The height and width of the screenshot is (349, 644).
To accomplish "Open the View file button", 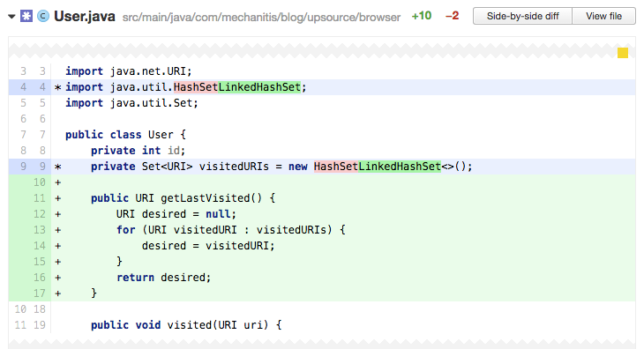I will [x=603, y=16].
